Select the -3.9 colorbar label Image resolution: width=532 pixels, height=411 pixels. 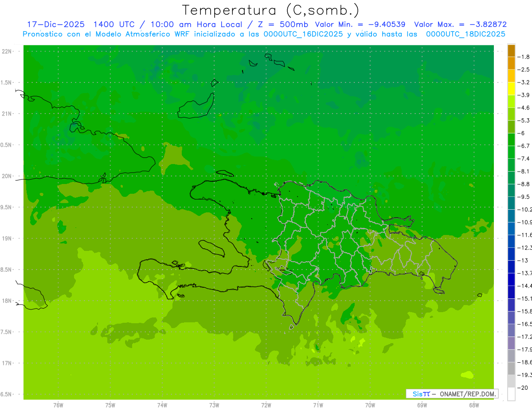tap(524, 95)
